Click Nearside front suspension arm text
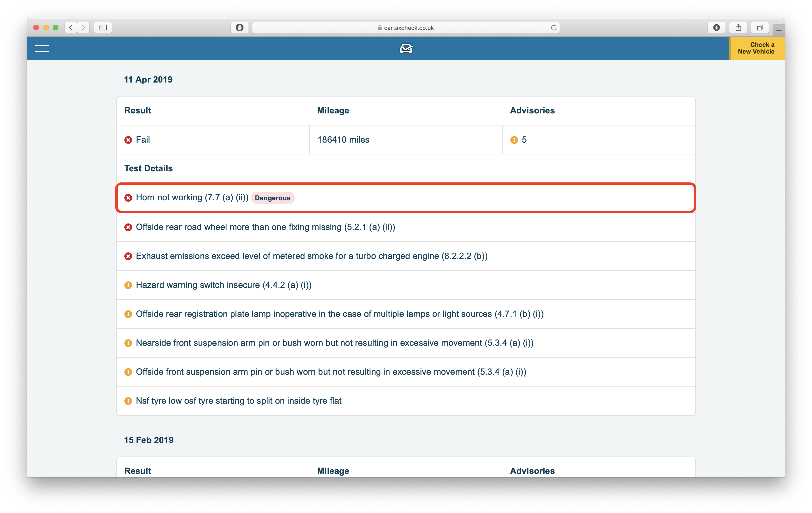 (335, 343)
